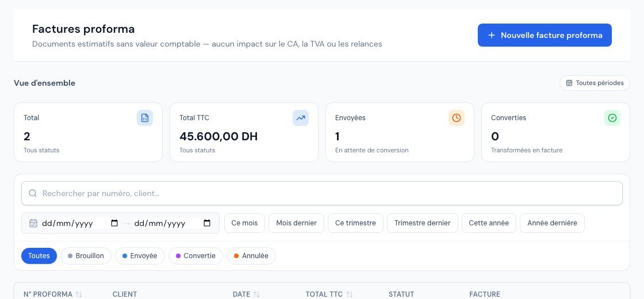Select the Toutes status filter

coord(39,256)
